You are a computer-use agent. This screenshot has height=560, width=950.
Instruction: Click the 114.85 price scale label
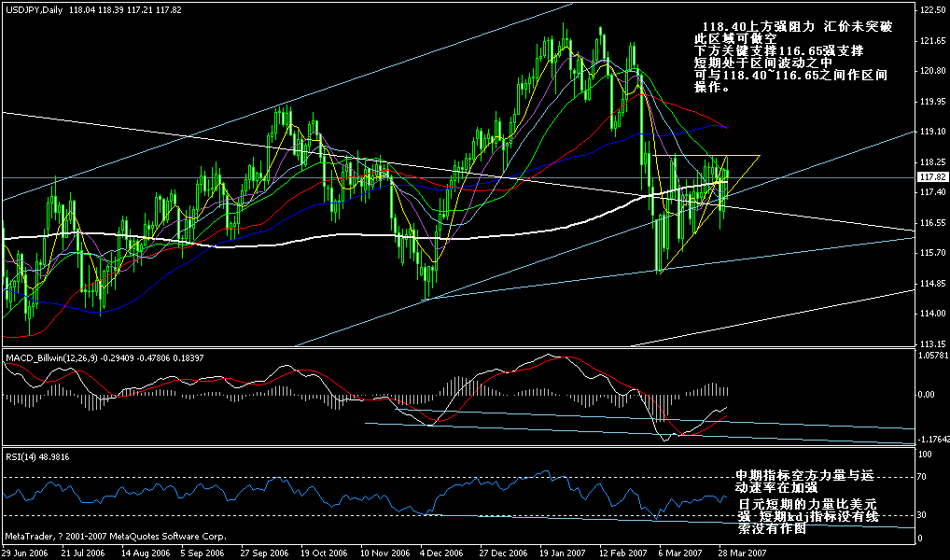click(932, 283)
